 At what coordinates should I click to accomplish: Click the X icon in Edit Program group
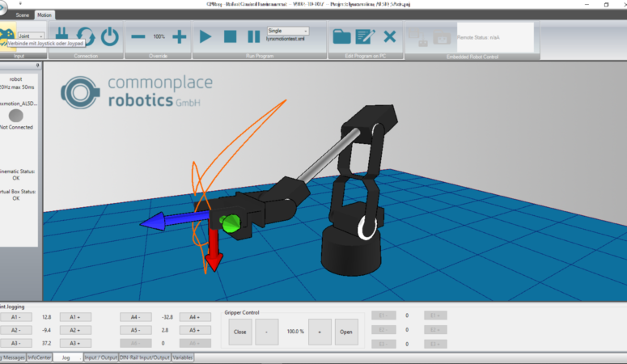(389, 36)
